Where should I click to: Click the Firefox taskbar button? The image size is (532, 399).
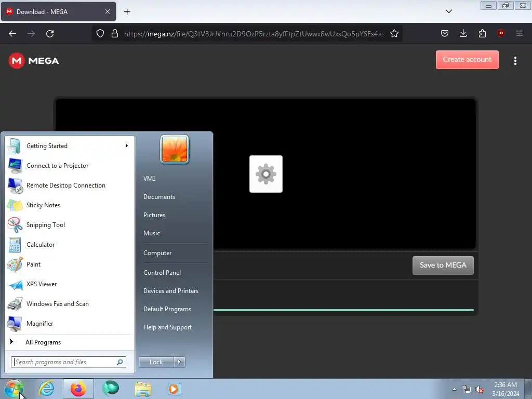pyautogui.click(x=78, y=389)
